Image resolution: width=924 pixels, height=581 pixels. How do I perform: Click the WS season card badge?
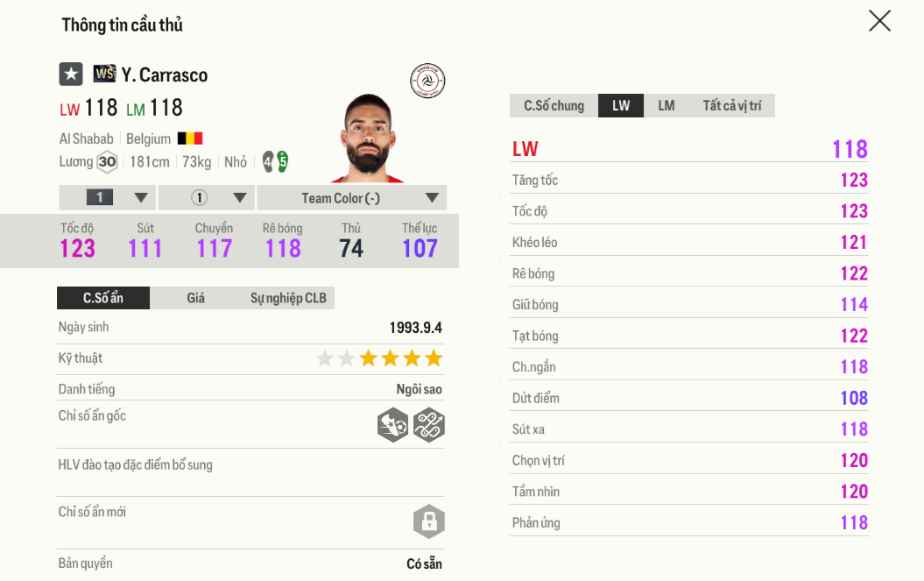pyautogui.click(x=104, y=74)
